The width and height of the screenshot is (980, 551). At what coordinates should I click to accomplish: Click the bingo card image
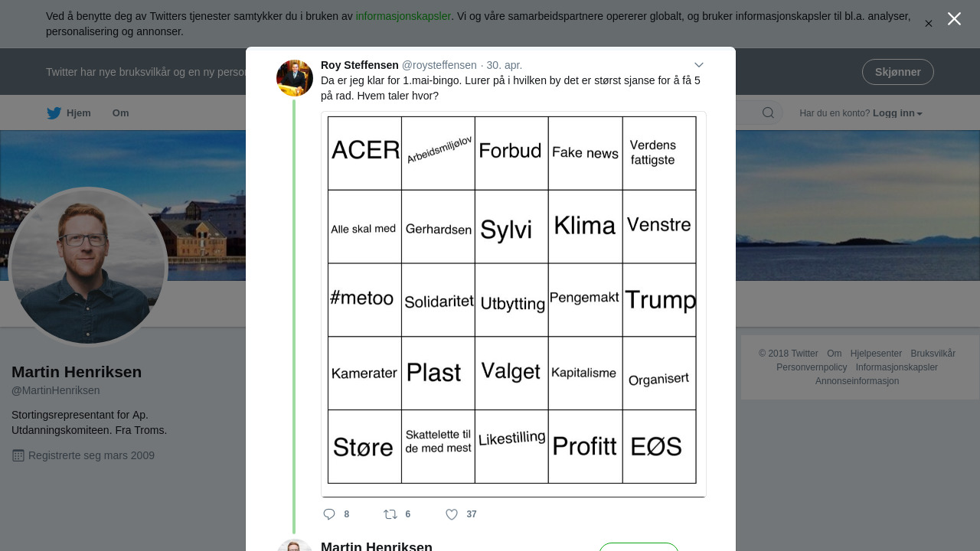click(514, 304)
